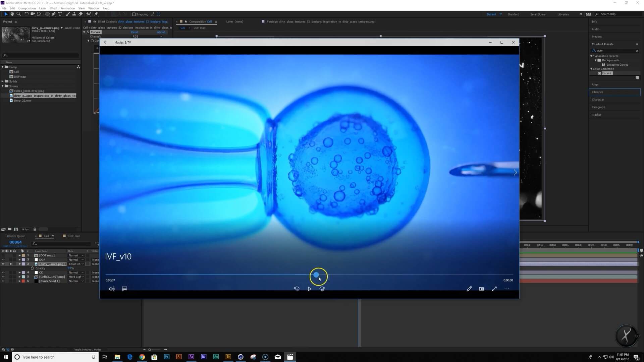
Task: Switch to the DOF map timeline tab
Action: pos(74,236)
